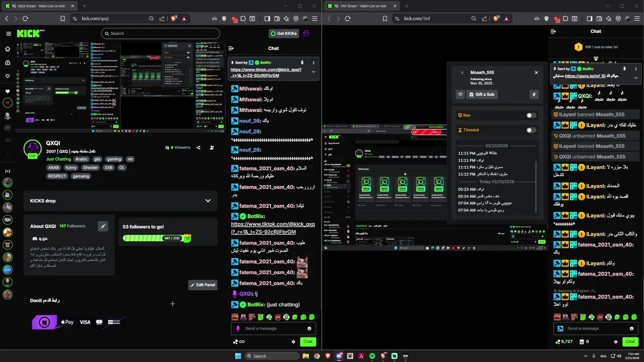The width and height of the screenshot is (644, 362).
Task: Follow Moaath_555 with the heart button
Action: coord(460,95)
